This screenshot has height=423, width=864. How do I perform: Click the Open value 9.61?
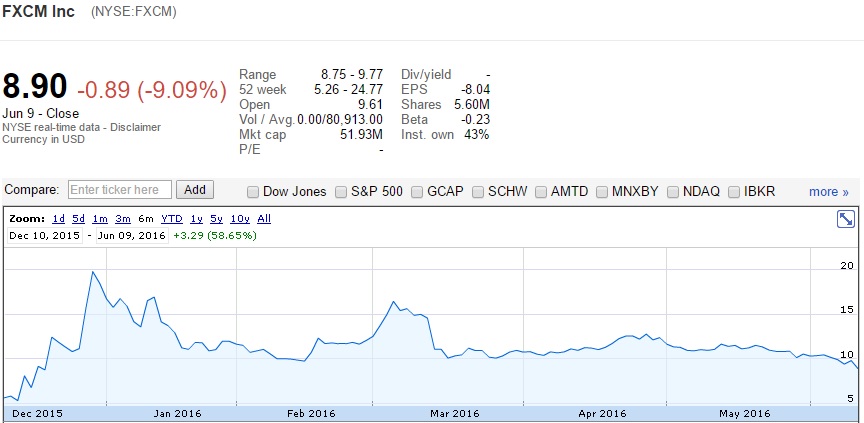(x=370, y=105)
